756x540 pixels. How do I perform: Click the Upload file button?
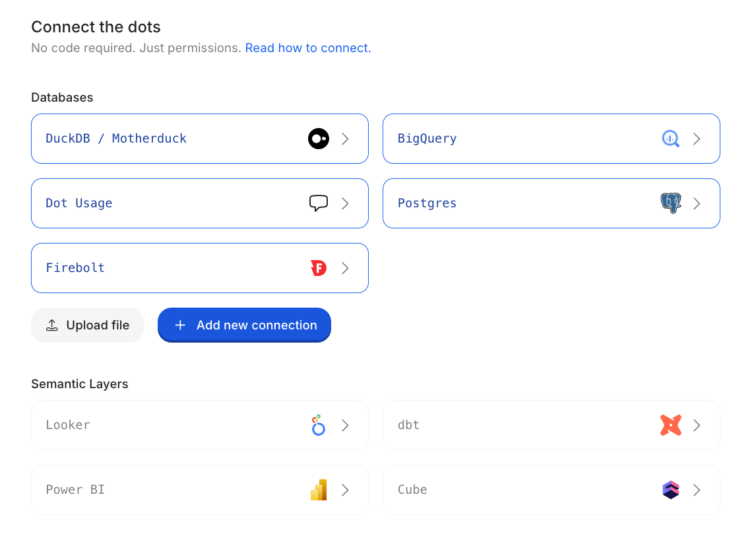pyautogui.click(x=87, y=325)
